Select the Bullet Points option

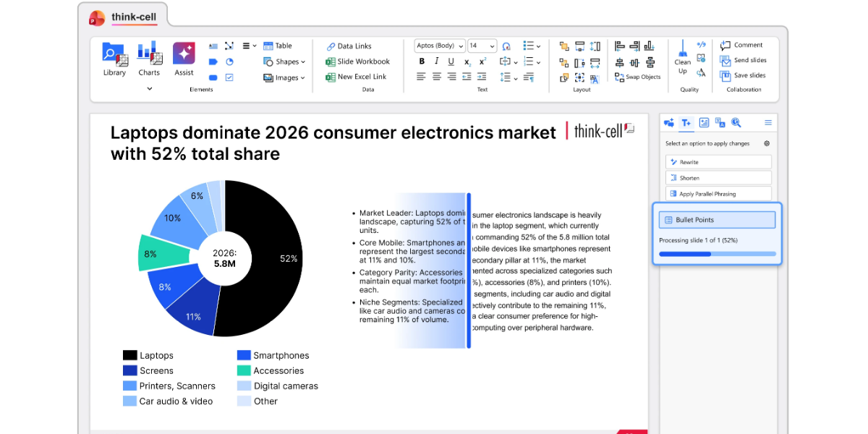[x=717, y=220]
